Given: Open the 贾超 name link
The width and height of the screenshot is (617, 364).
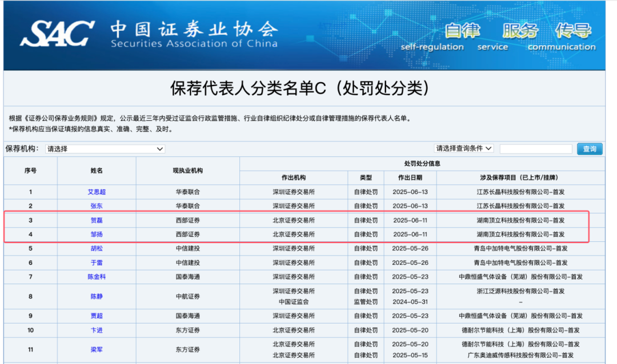Looking at the screenshot, I should (x=97, y=316).
